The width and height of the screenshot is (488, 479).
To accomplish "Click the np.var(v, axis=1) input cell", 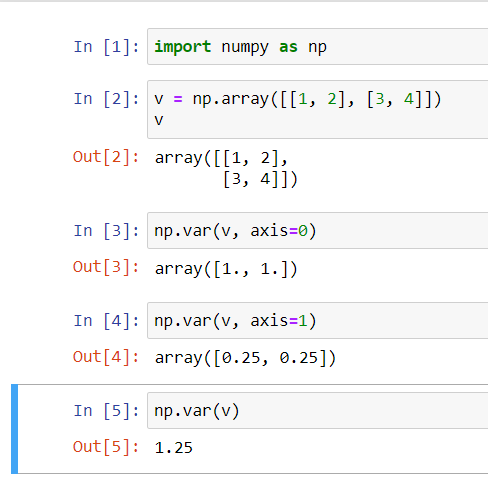I will click(x=318, y=321).
